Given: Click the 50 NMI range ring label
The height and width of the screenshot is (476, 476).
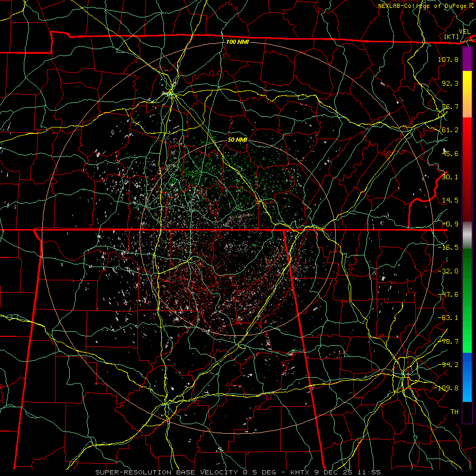Looking at the screenshot, I should tap(237, 140).
